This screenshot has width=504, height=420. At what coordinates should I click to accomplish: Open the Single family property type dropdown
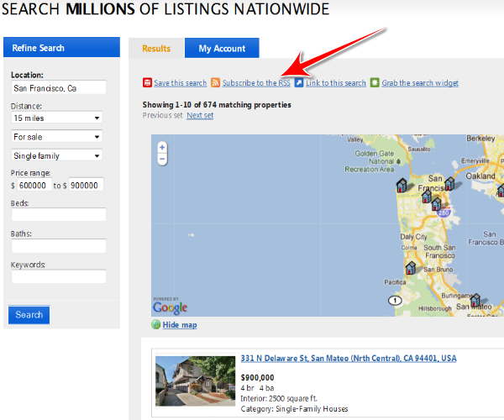click(56, 155)
